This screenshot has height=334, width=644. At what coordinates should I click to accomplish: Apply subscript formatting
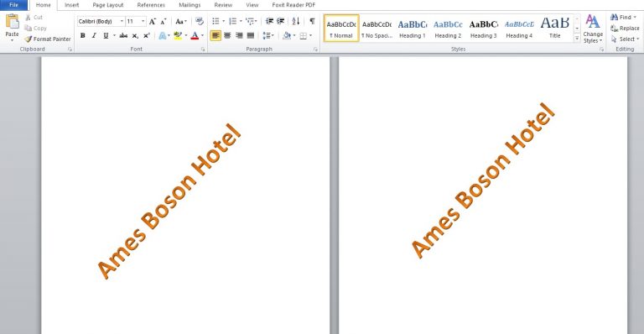[x=135, y=36]
